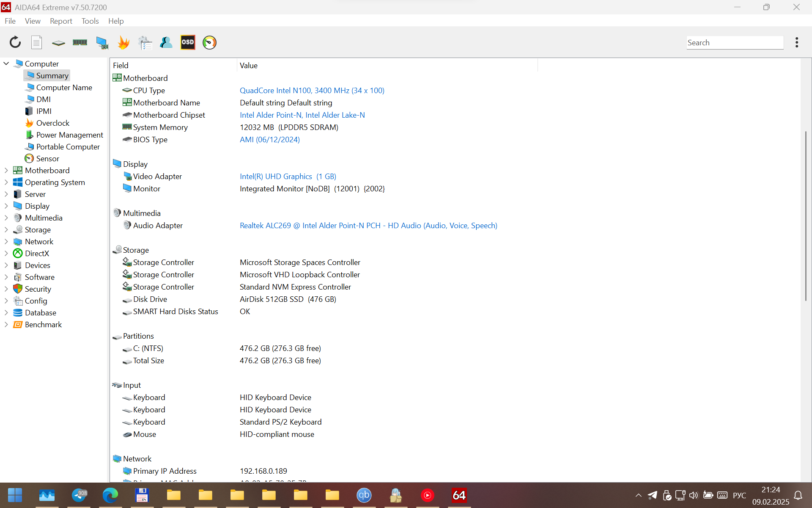Viewport: 812px width, 508px height.
Task: Open the Help menu
Action: (x=116, y=21)
